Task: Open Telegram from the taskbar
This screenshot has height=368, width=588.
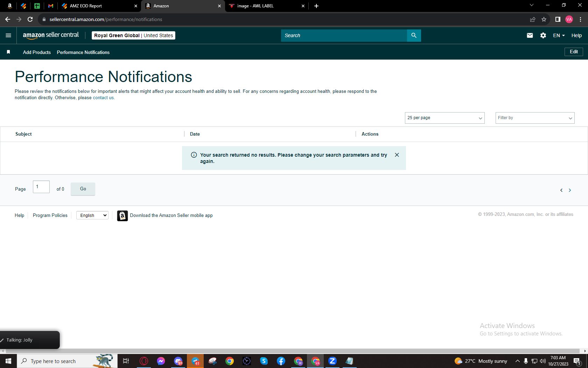Action: [195, 361]
